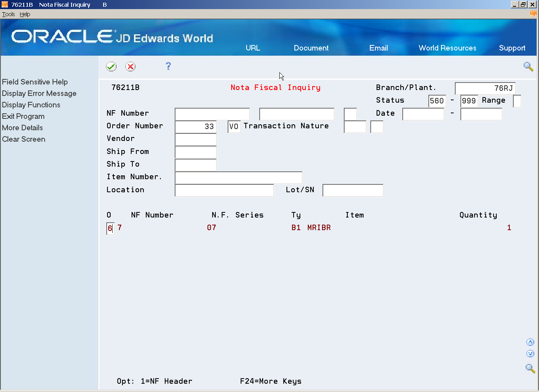The width and height of the screenshot is (539, 392).
Task: Click the scroll down arrow icon
Action: coord(530,354)
